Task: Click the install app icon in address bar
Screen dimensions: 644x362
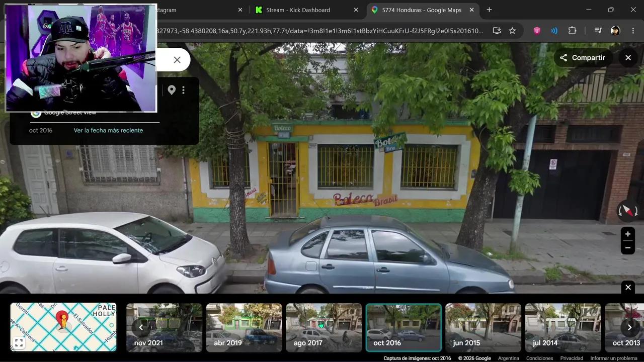Action: coord(497,31)
